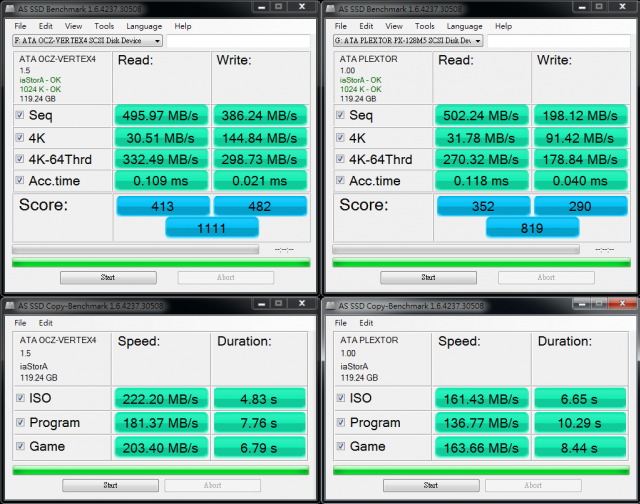Open Edit menu in PLEXTOR copy-benchmark window
This screenshot has width=640, height=504.
coord(366,323)
